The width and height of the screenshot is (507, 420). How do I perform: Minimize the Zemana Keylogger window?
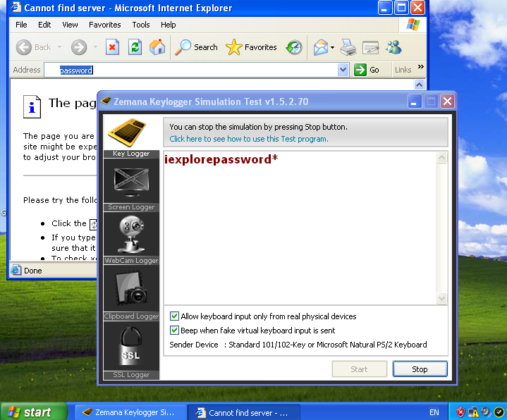click(x=414, y=101)
